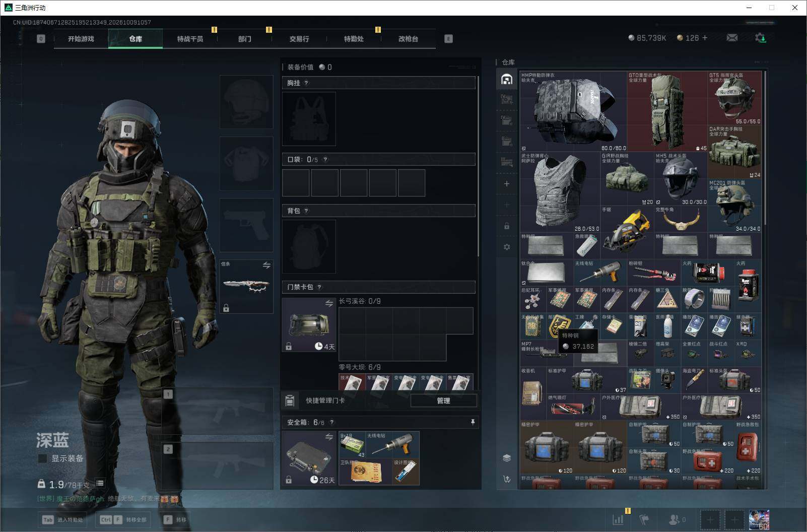Click the auto-sort icon at the sidebar bottom
The width and height of the screenshot is (807, 532).
[507, 479]
